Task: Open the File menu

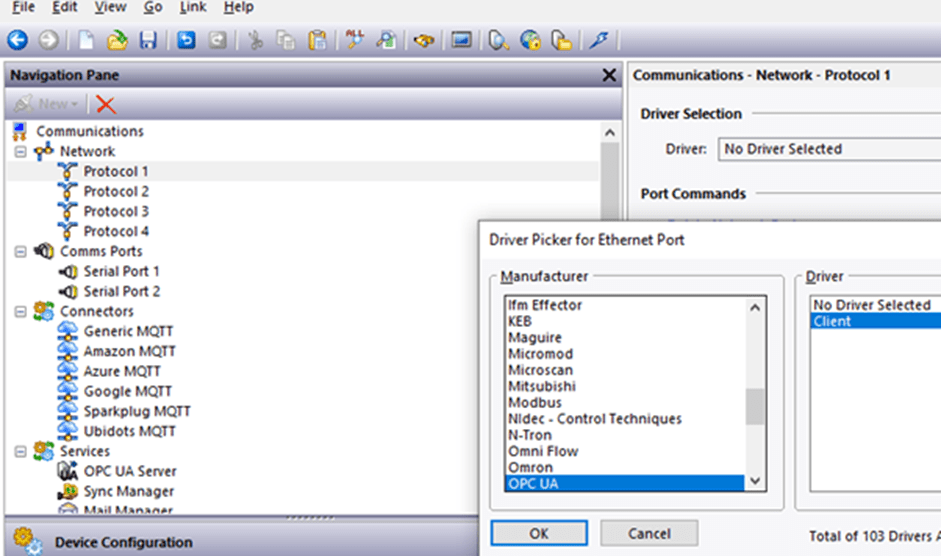Action: pyautogui.click(x=24, y=7)
